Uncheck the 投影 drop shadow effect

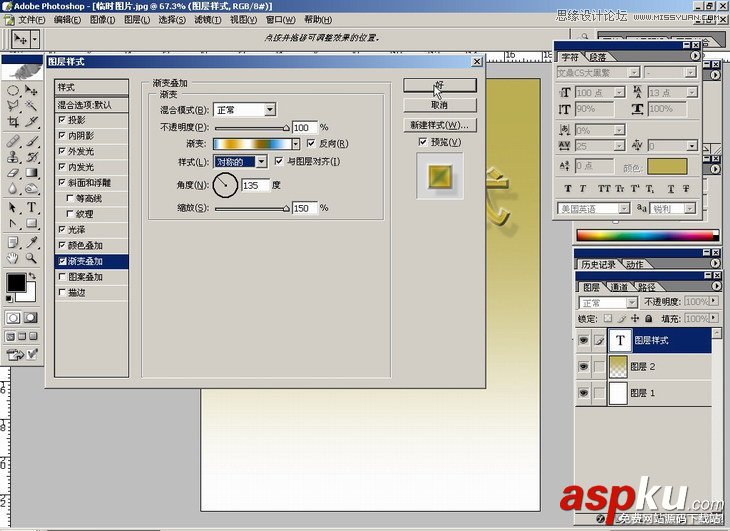62,120
